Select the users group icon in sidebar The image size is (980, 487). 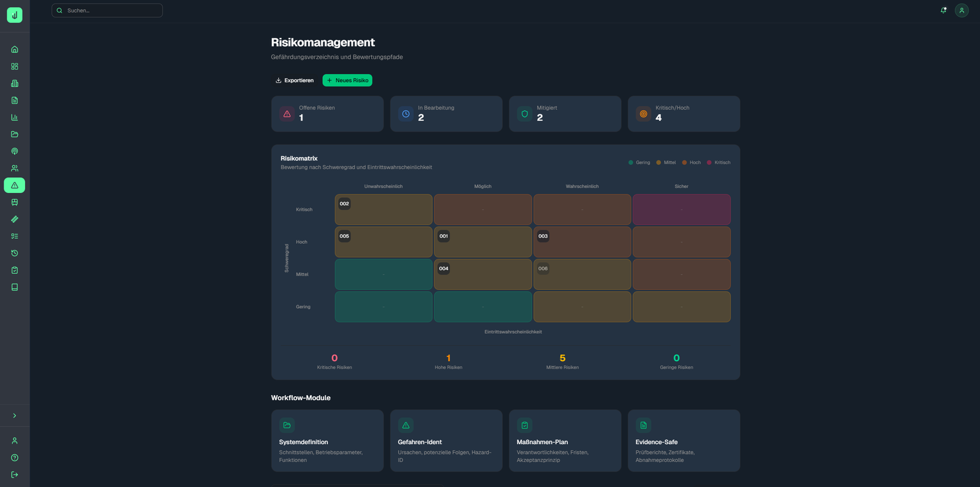15,168
